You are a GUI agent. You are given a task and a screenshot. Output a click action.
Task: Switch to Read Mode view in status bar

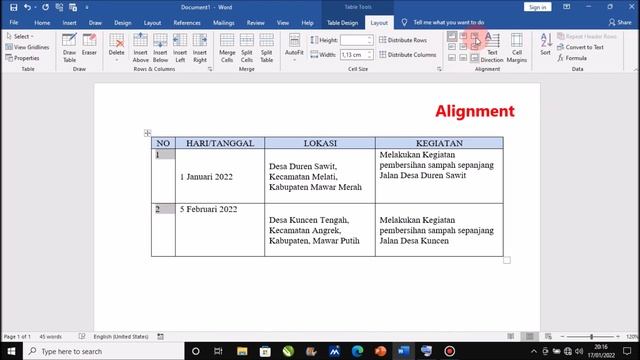tap(511, 336)
